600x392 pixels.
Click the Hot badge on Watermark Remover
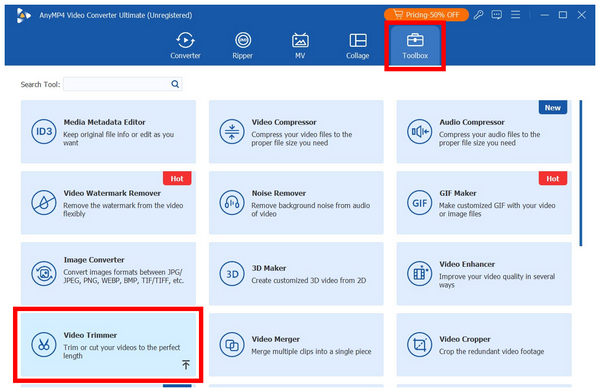[x=177, y=178]
